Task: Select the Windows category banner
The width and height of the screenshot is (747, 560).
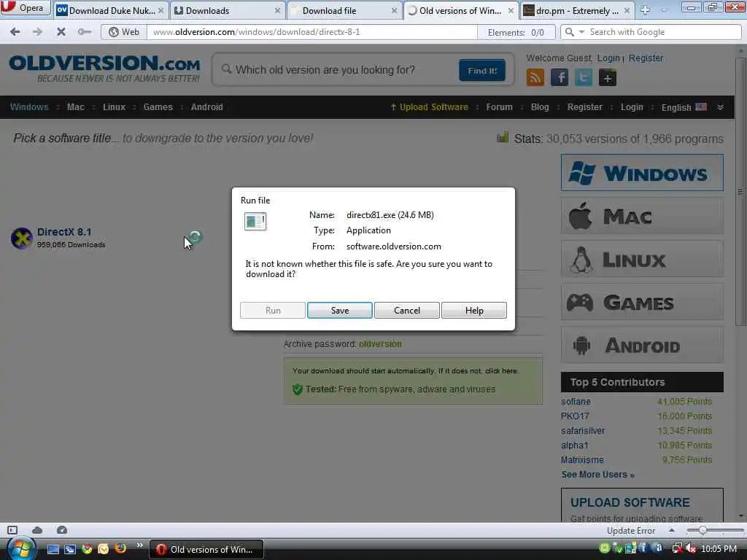Action: click(642, 172)
